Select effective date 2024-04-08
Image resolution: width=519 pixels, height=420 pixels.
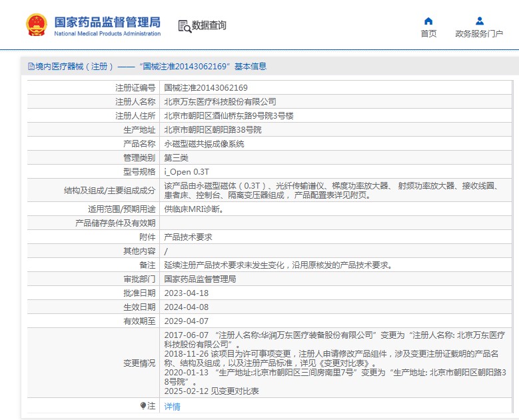(187, 307)
